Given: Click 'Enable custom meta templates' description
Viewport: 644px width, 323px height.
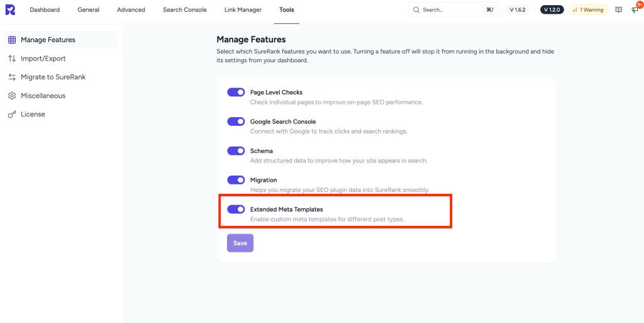Looking at the screenshot, I should (327, 220).
